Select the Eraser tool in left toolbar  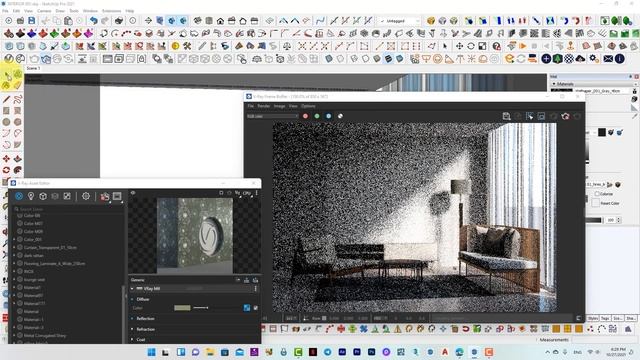coord(18,85)
